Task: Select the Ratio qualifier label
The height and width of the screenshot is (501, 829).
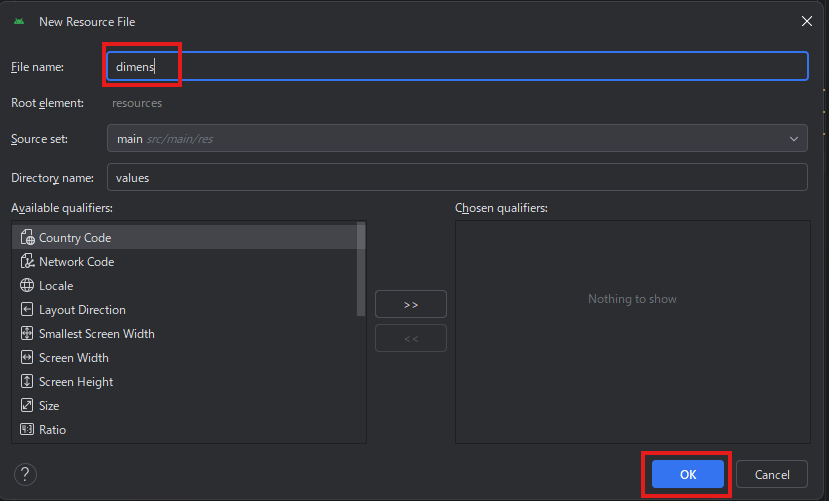Action: 52,430
